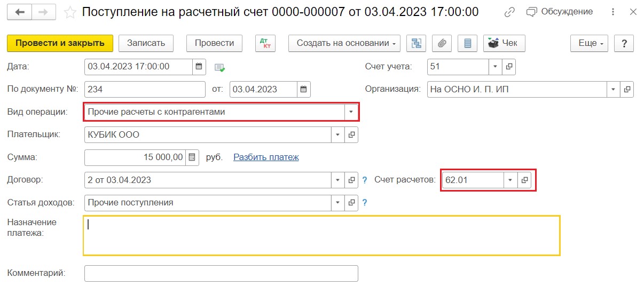Expand the Организация dropdown

[614, 89]
